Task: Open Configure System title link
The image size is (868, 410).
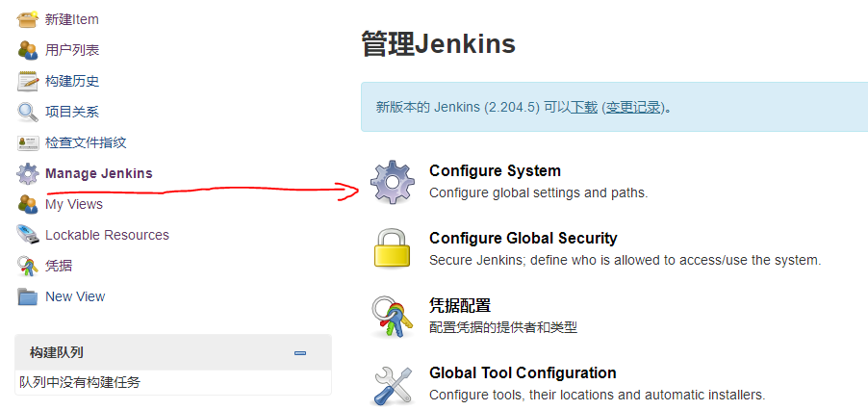Action: coord(495,171)
